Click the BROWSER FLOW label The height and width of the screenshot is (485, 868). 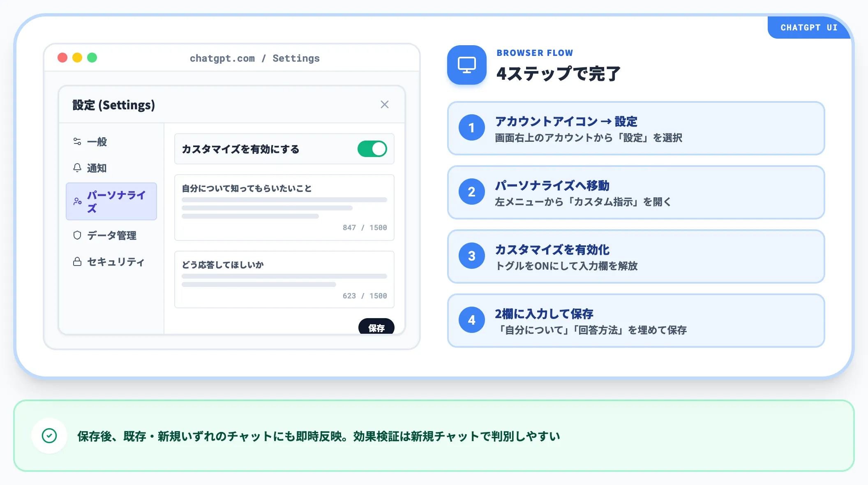[x=535, y=53]
